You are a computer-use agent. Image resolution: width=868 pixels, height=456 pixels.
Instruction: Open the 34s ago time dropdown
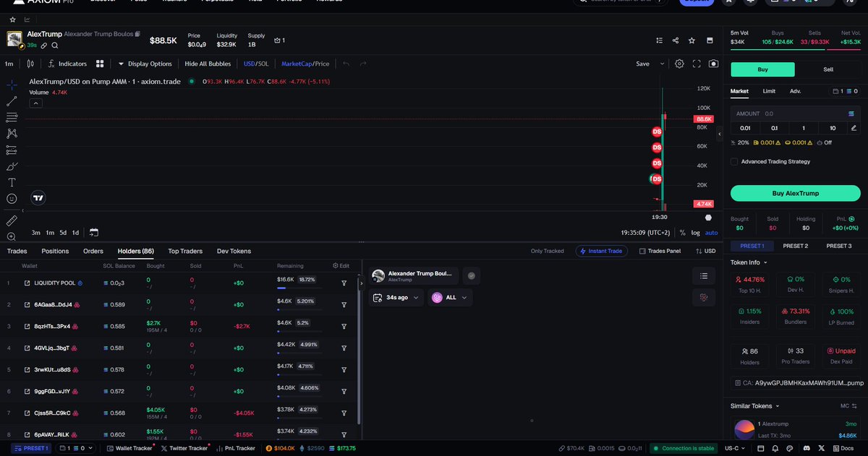point(396,297)
